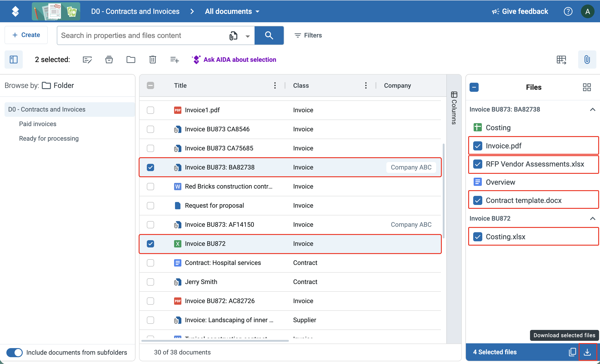Open the user avatar A menu
The height and width of the screenshot is (364, 600).
point(587,11)
